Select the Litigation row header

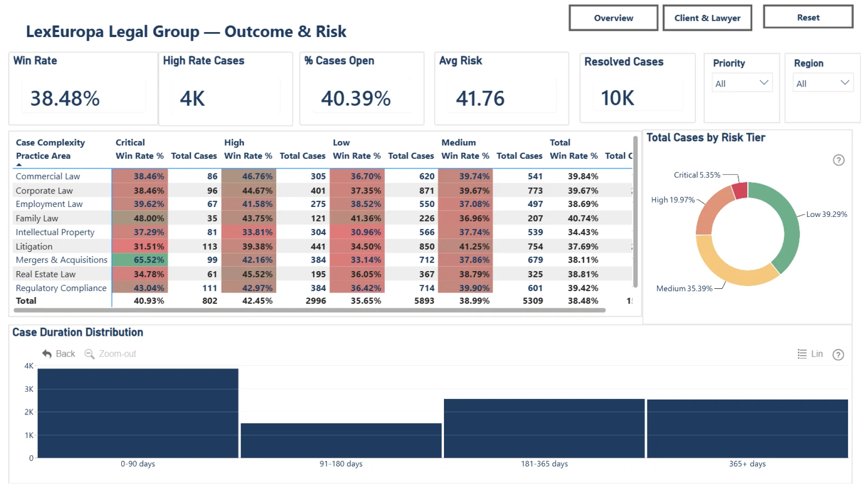(x=34, y=247)
